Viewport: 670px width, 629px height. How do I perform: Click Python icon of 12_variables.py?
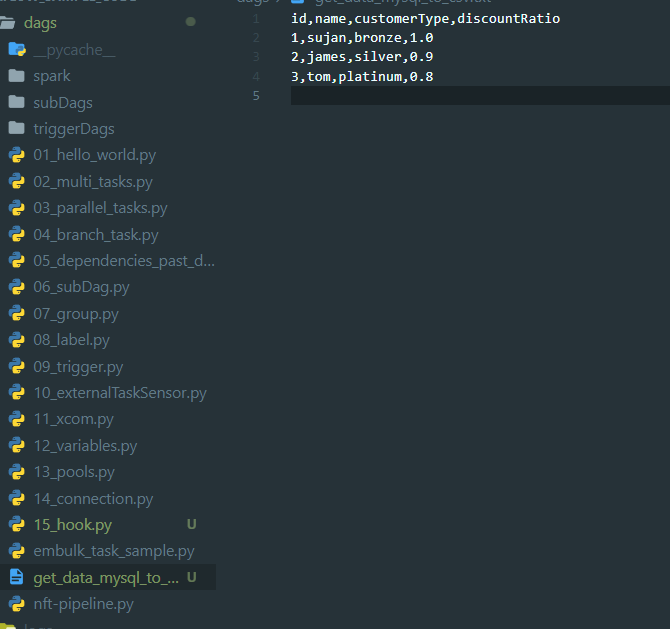(x=17, y=446)
